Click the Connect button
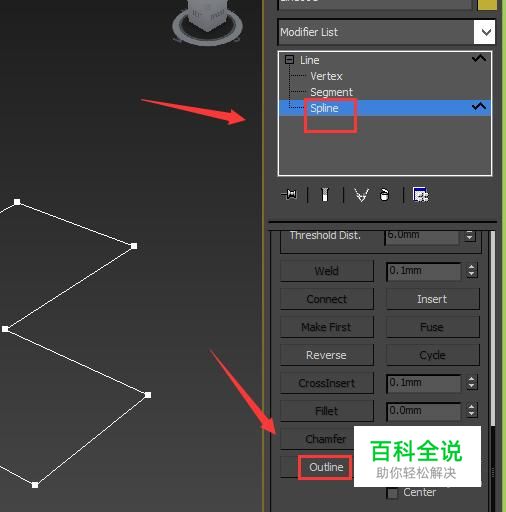The height and width of the screenshot is (512, 506). (x=327, y=299)
